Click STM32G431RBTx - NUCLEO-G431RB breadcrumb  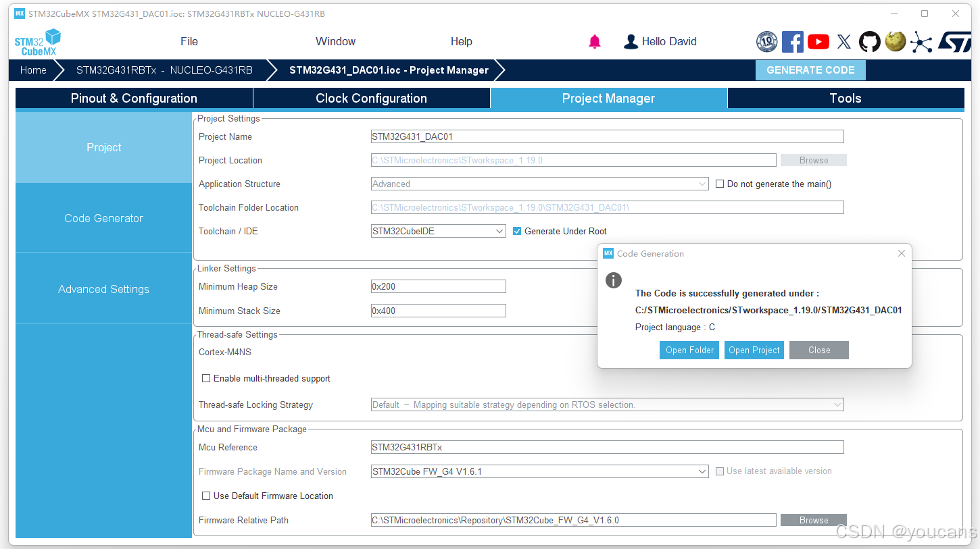(164, 70)
